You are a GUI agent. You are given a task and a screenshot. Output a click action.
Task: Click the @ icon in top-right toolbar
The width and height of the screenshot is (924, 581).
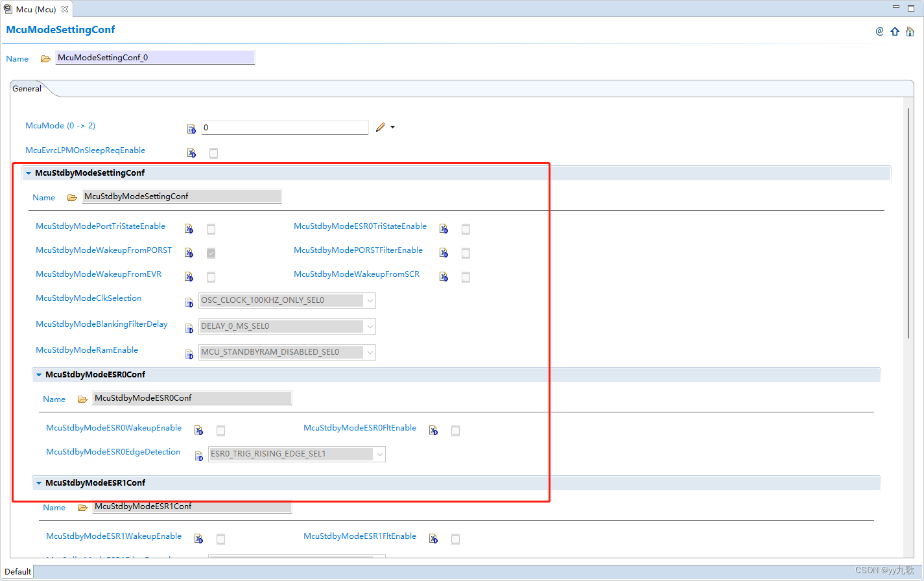click(879, 31)
